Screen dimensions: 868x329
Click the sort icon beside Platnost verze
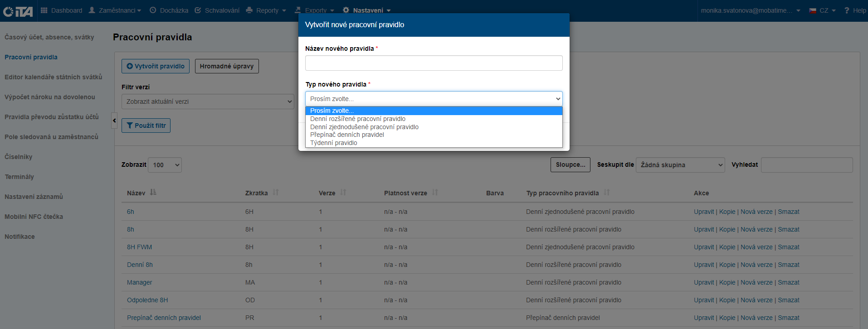435,193
